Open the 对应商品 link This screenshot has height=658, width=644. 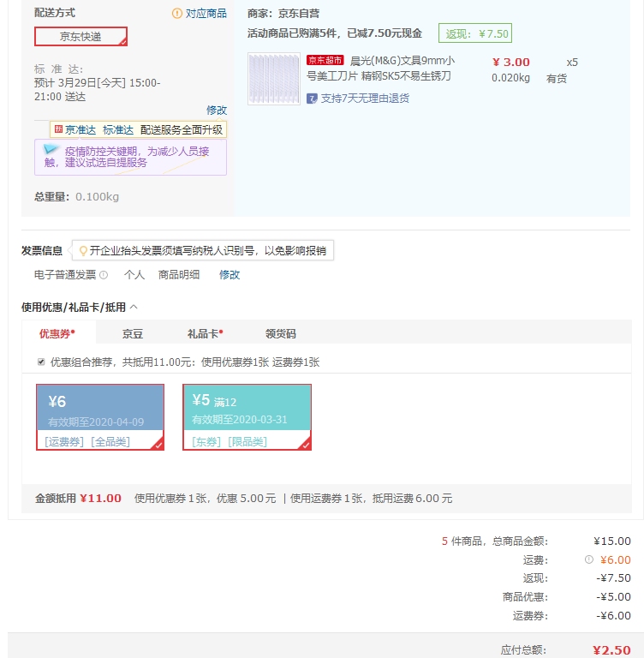click(x=206, y=14)
